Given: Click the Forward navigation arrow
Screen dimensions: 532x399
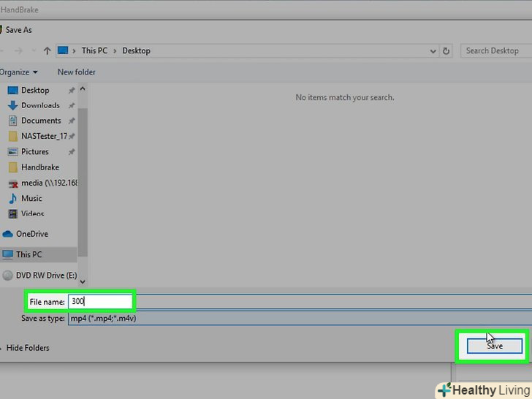Looking at the screenshot, I should [x=19, y=51].
